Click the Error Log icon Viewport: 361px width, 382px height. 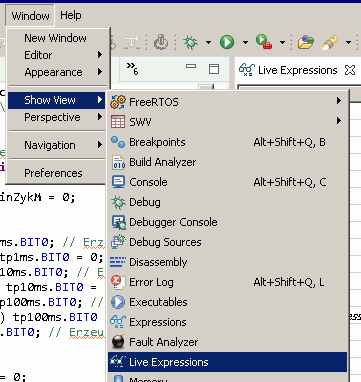118,282
